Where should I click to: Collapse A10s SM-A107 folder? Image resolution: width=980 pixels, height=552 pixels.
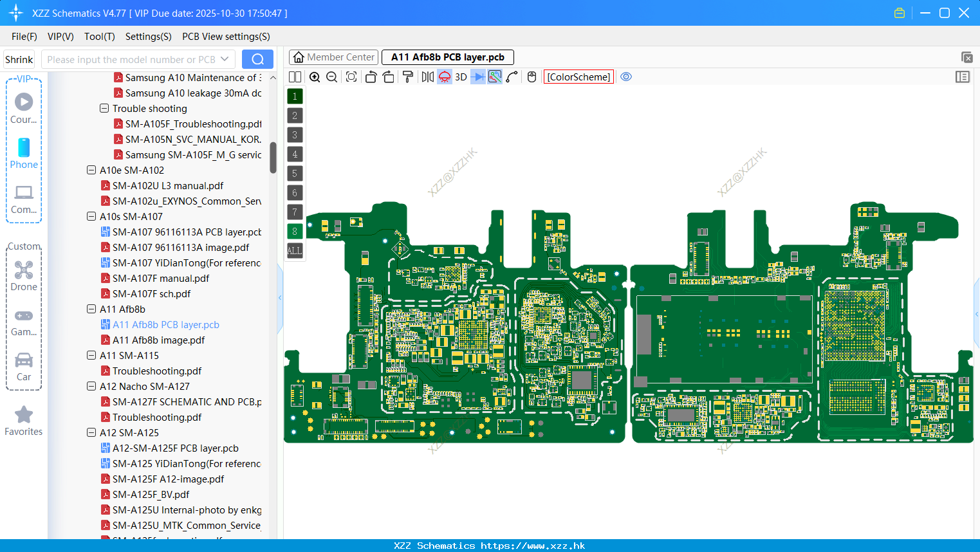(x=91, y=216)
